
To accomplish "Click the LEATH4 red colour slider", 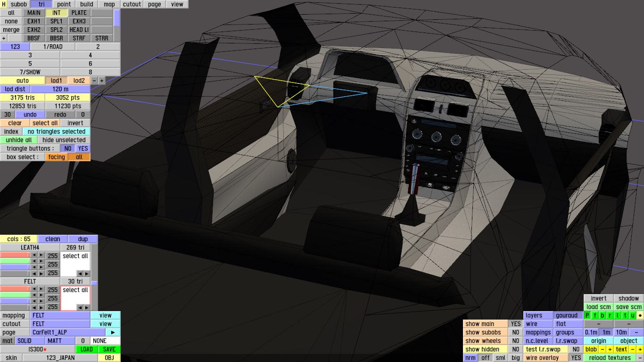I will [15, 255].
